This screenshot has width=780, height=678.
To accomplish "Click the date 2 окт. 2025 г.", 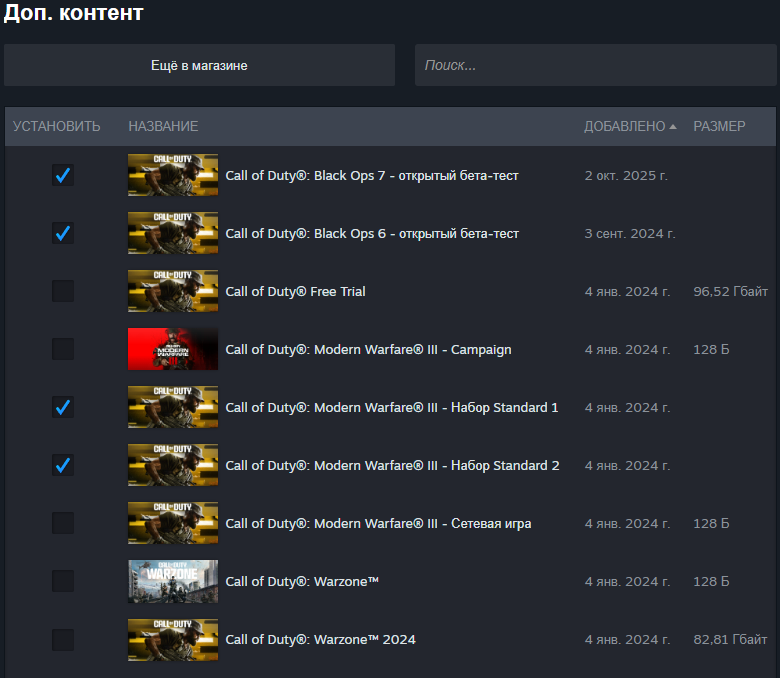I will [x=626, y=176].
